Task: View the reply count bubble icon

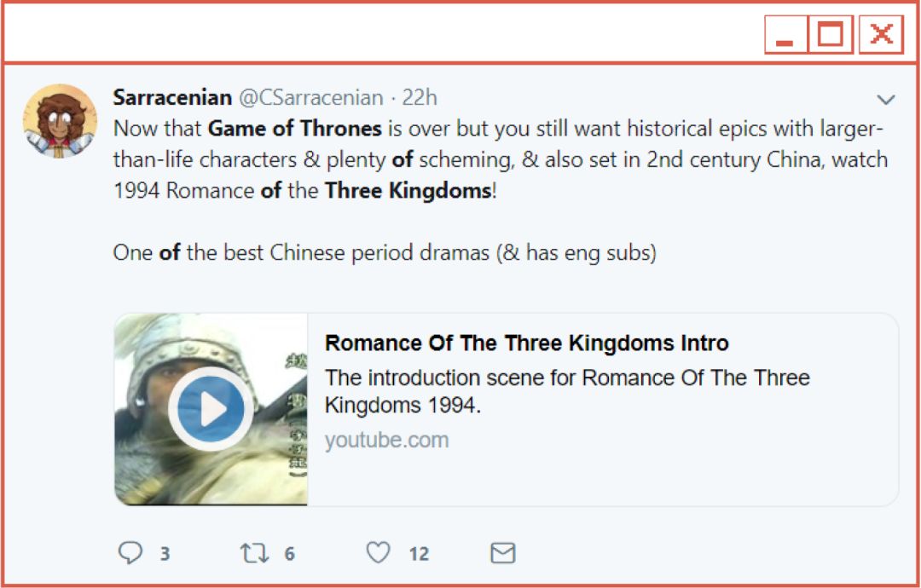Action: click(130, 553)
